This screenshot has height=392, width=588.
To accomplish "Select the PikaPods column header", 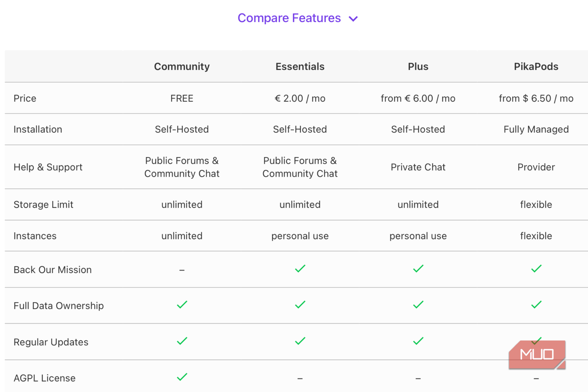I will coord(536,67).
